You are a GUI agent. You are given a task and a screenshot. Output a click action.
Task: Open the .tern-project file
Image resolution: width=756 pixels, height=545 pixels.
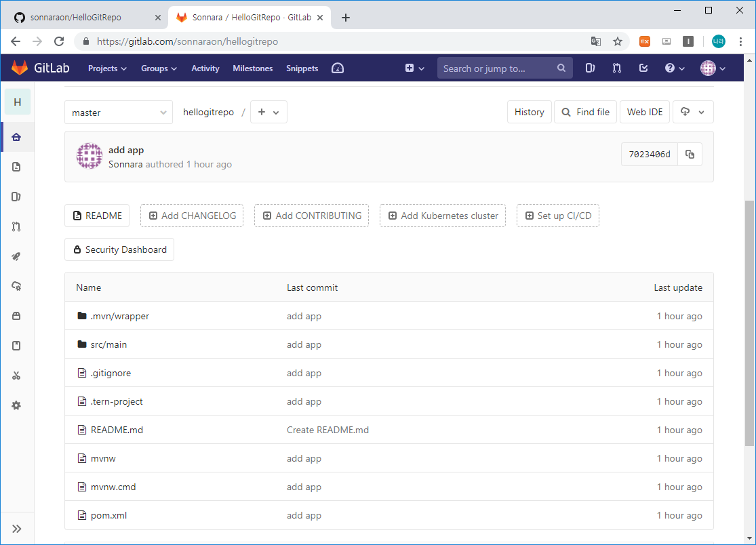coord(116,401)
